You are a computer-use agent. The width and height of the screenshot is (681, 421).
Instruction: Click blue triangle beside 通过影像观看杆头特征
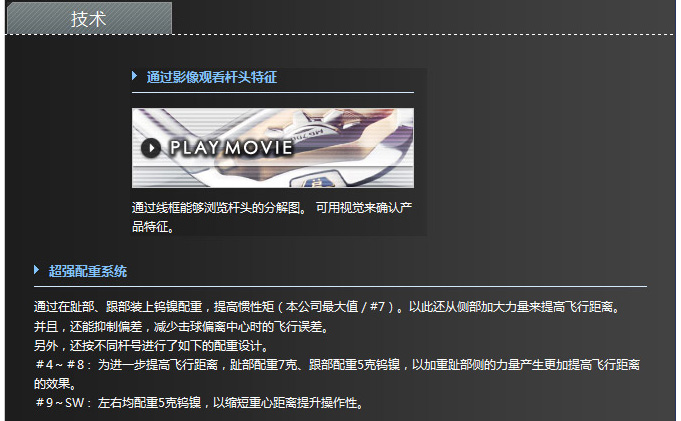135,76
